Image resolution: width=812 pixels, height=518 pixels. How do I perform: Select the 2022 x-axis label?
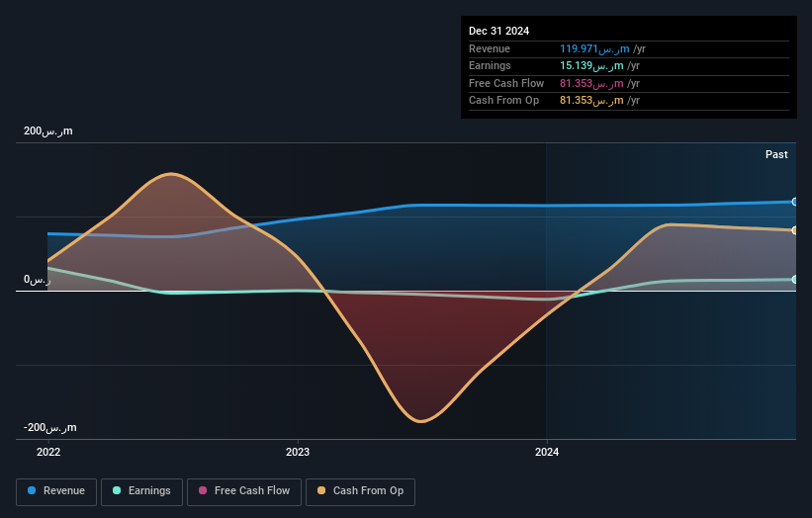(48, 452)
